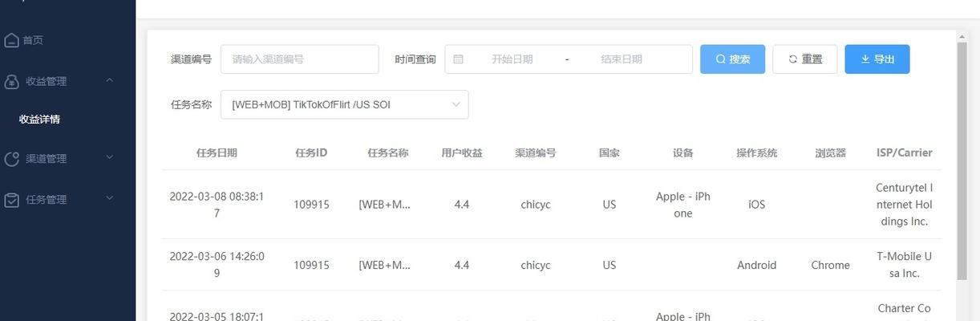Click the money bag icon for 收益管理
This screenshot has width=980, height=321.
pyautogui.click(x=12, y=81)
